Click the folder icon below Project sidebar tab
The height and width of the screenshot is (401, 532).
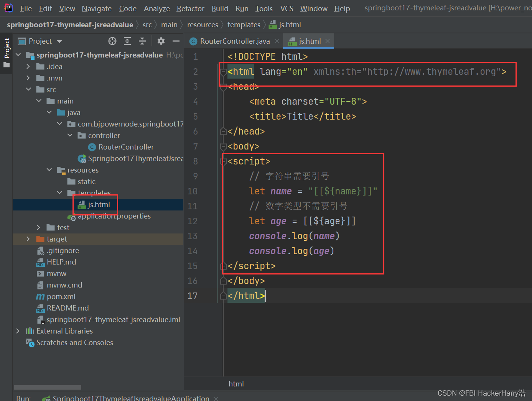(7, 65)
